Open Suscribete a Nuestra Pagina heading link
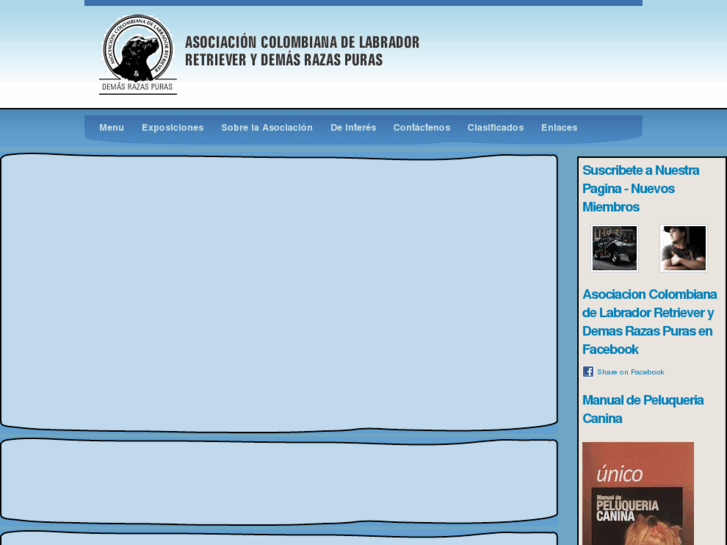This screenshot has width=727, height=545. (641, 188)
